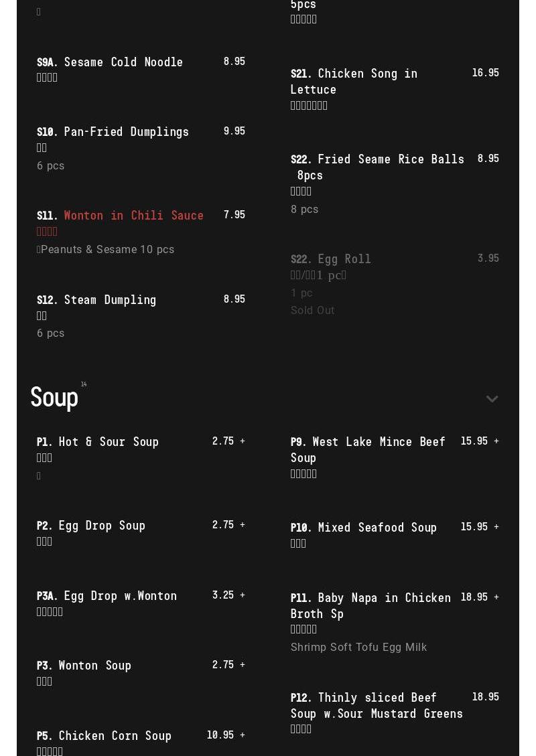Viewport: 536px width, 756px height.
Task: Click the plus next to Chicken Corn Soup price
Action: pyautogui.click(x=242, y=735)
